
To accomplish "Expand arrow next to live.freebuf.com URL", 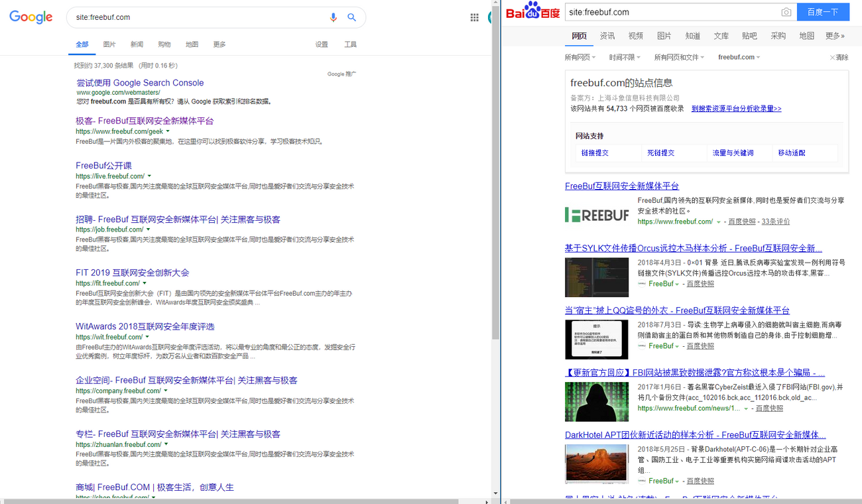I will [x=149, y=176].
